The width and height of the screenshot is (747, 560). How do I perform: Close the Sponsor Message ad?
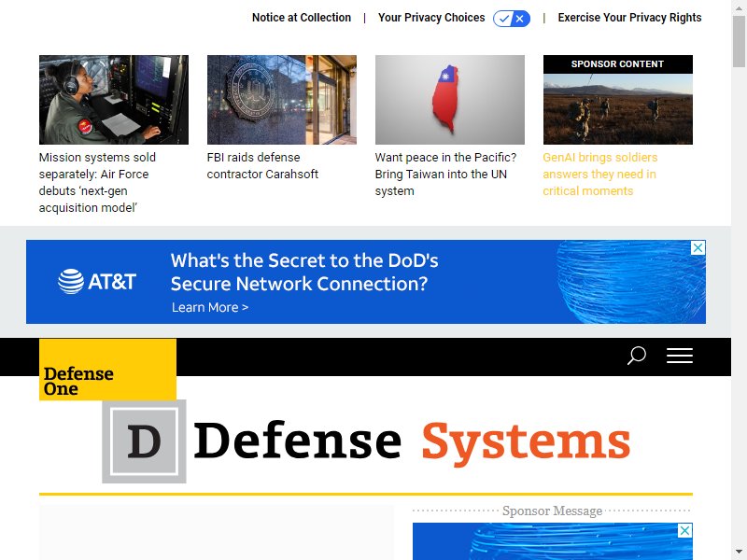tap(685, 530)
